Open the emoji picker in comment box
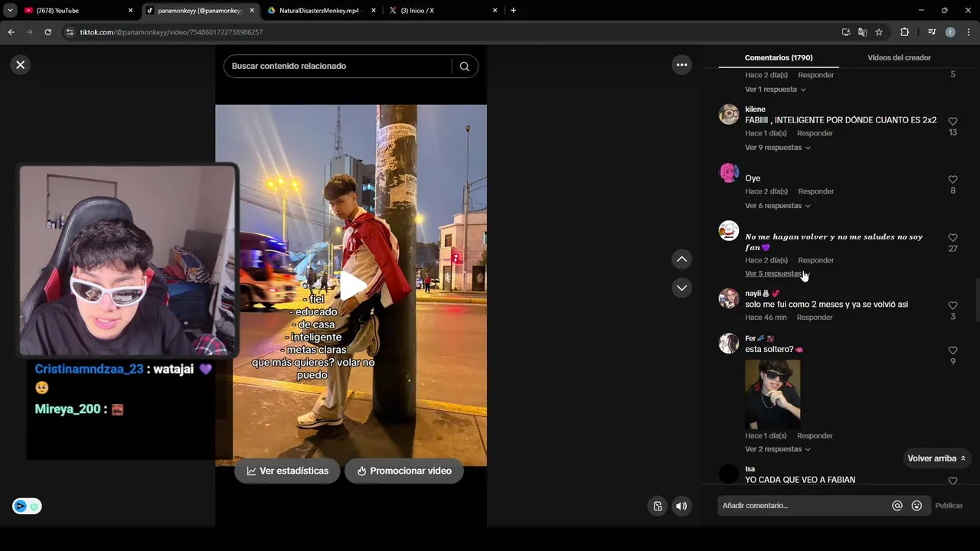 pos(916,506)
